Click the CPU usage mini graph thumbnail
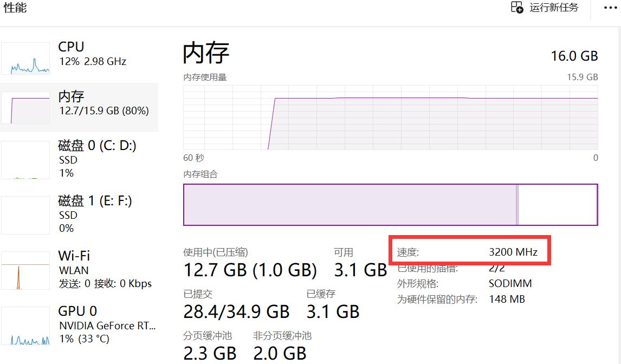621x364 pixels. pos(25,58)
